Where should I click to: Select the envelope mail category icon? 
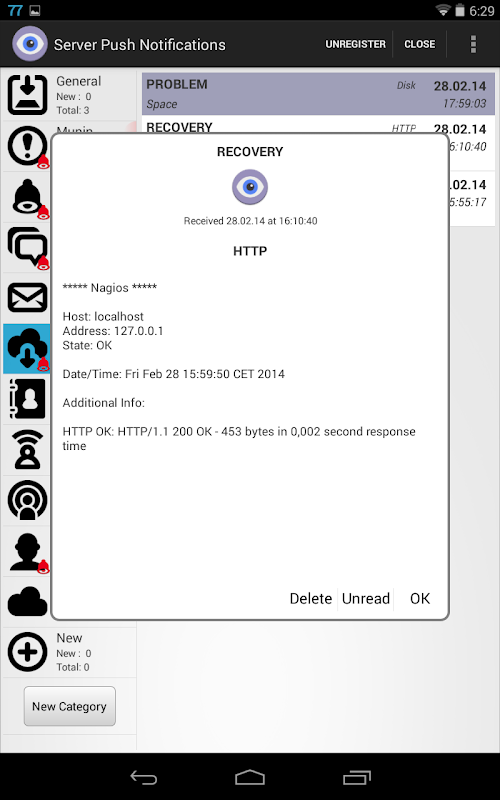27,298
